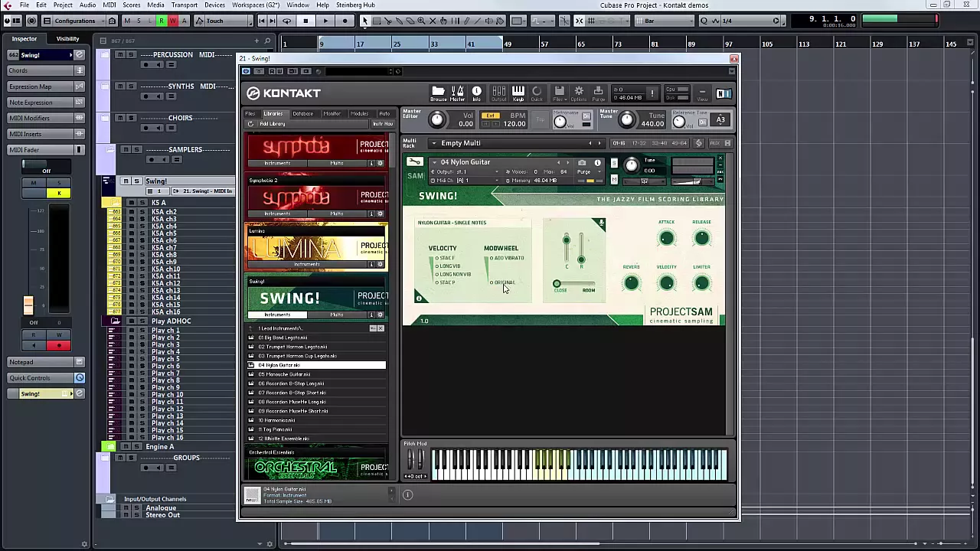The image size is (980, 551).
Task: Toggle instrument Solo S button in Kontakt
Action: point(613,163)
